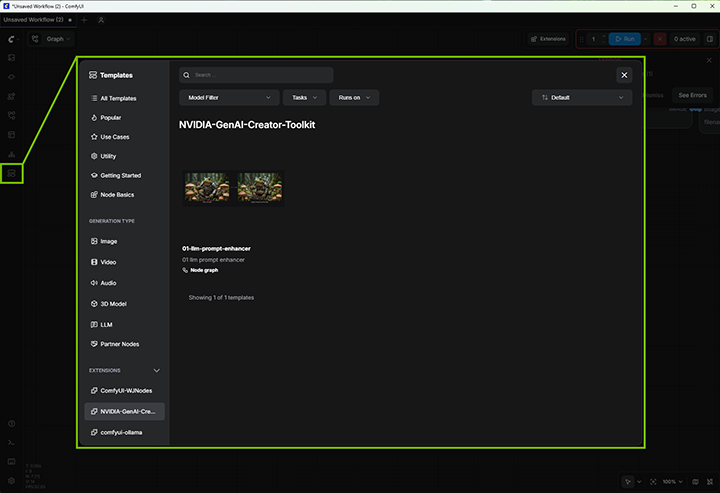Open the 01-llm-prompt-enhancer template thumbnail

(x=233, y=188)
